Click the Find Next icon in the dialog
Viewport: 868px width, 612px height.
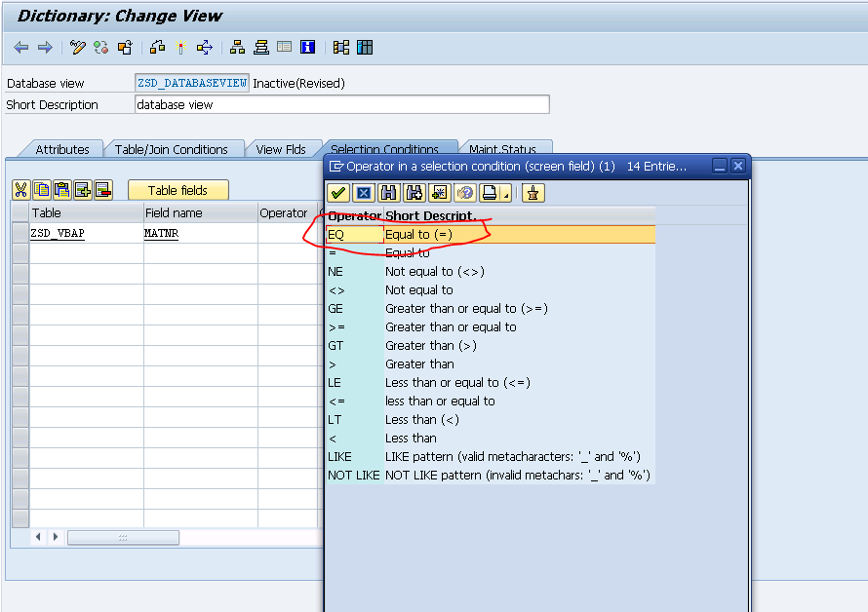(413, 192)
